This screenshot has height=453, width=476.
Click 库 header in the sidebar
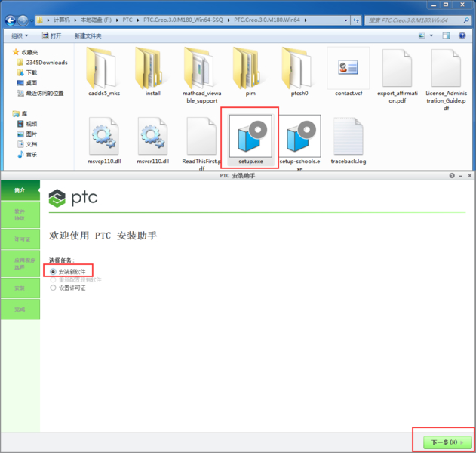pyautogui.click(x=20, y=114)
